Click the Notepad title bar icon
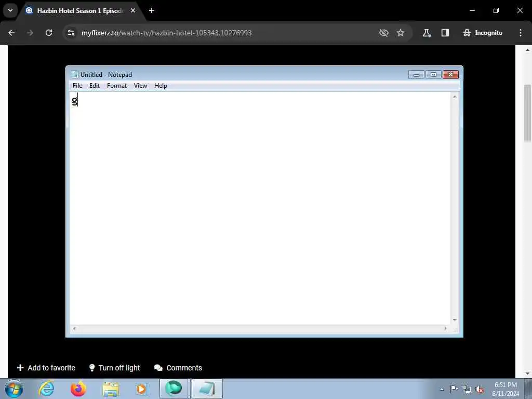Screen dimensions: 532x399 (75, 74)
